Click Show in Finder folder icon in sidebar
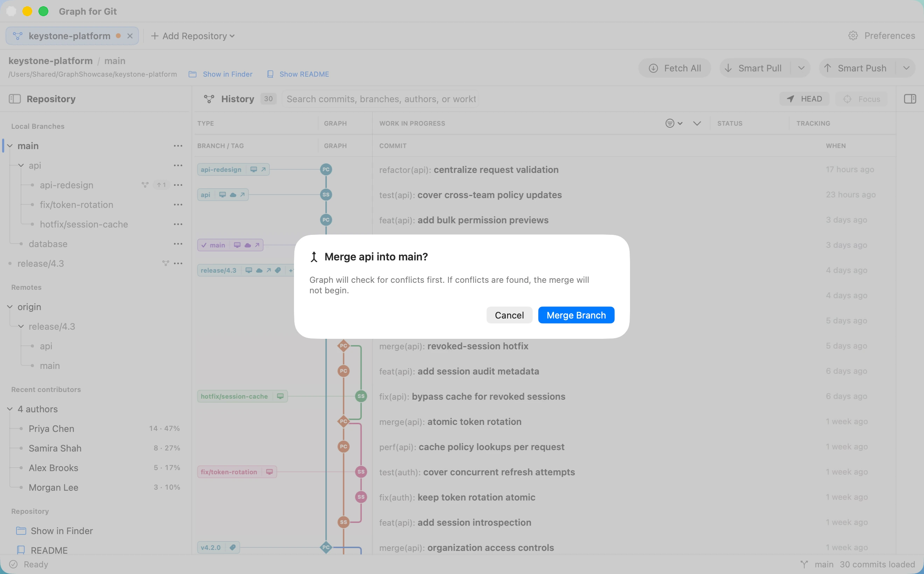Screen dimensions: 924x574 (21, 531)
